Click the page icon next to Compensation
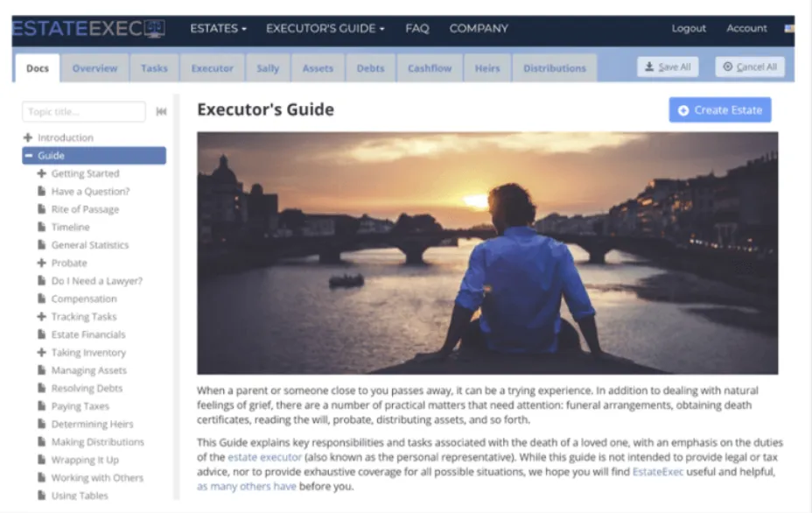The width and height of the screenshot is (812, 513). tap(41, 299)
